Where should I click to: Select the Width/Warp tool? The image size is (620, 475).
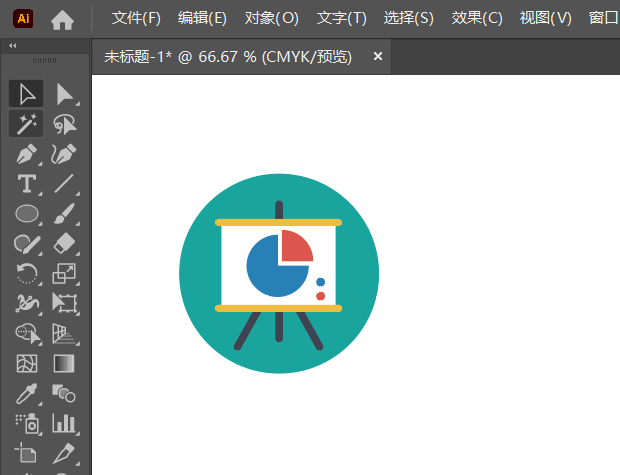point(26,304)
